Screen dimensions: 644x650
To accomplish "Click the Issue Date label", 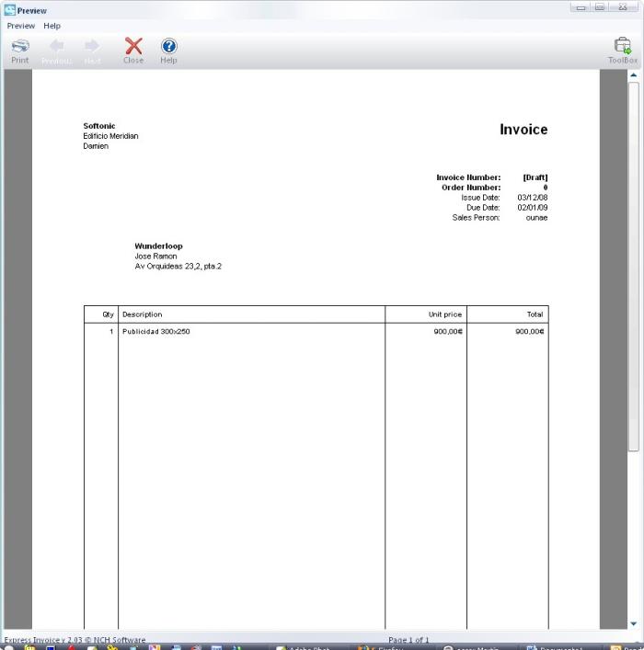I will 480,198.
